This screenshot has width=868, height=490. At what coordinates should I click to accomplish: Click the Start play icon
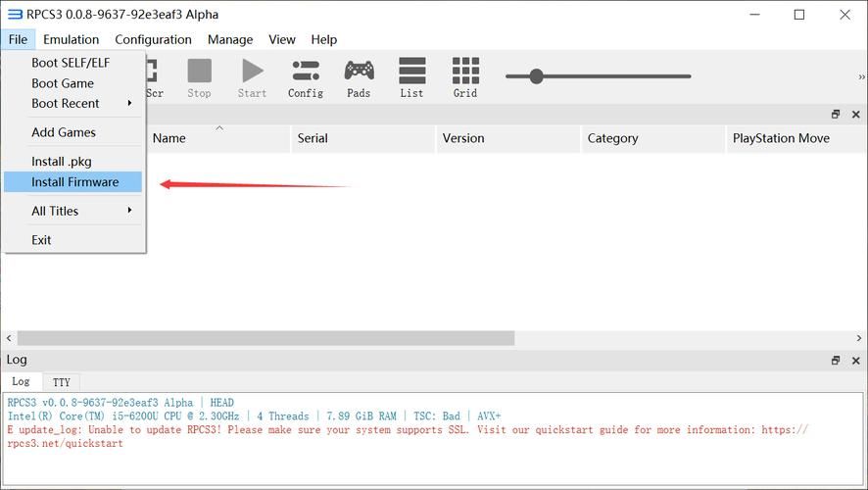[x=253, y=77]
